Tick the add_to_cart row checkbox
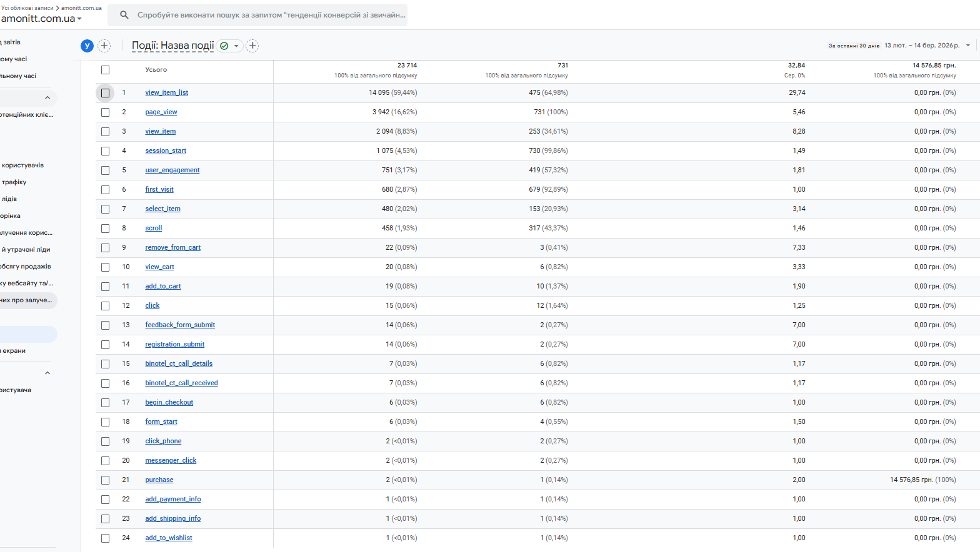Viewport: 980px width, 552px height. [105, 287]
